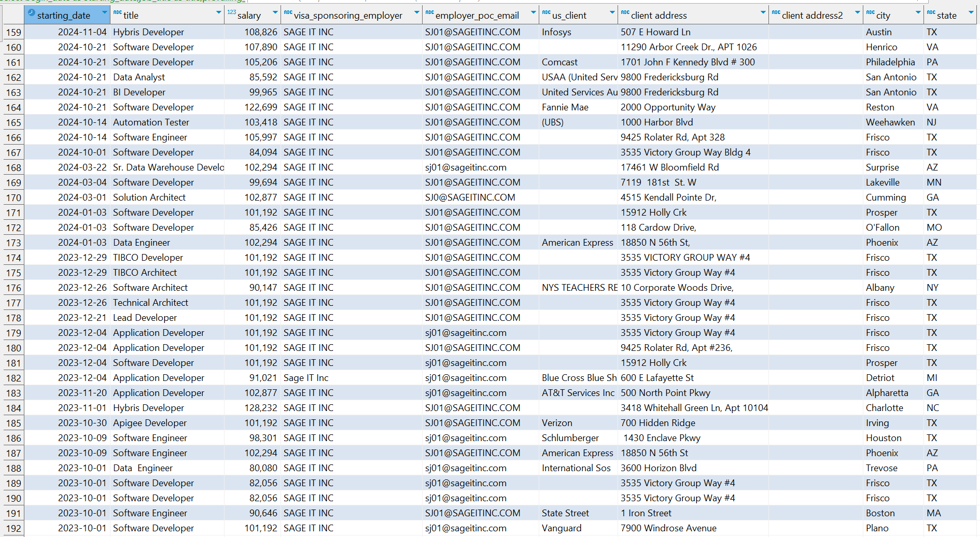Click the ABC type icon beside title
980x537 pixels.
pos(118,12)
